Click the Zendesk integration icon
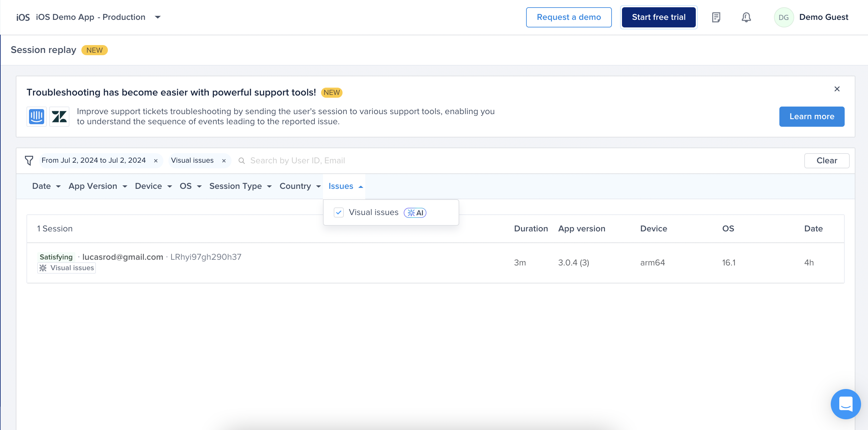Viewport: 868px width, 430px height. point(59,117)
